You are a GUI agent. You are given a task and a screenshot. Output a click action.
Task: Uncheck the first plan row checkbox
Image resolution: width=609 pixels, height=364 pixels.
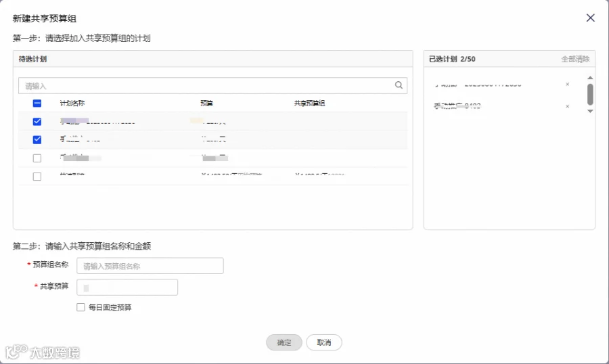[x=37, y=122]
